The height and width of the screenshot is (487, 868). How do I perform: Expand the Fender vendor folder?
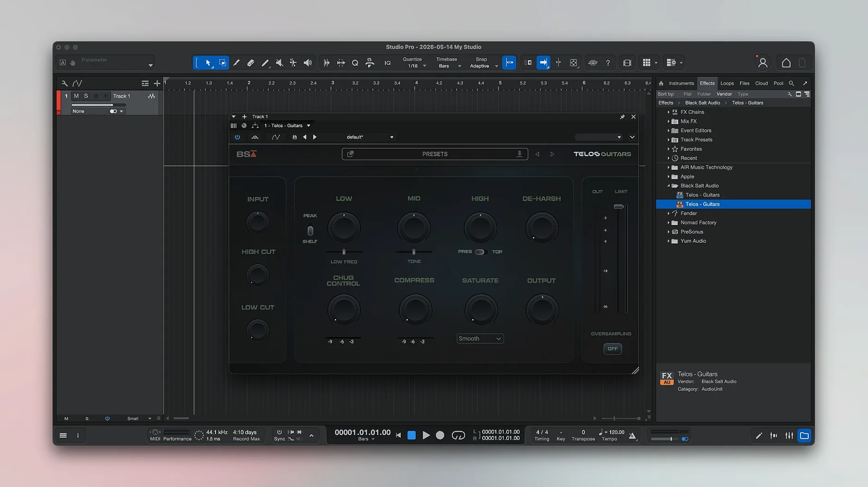click(x=669, y=214)
